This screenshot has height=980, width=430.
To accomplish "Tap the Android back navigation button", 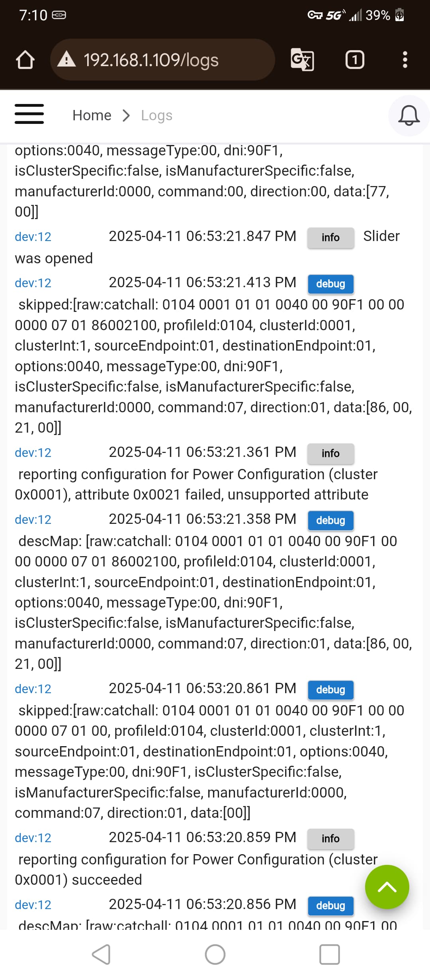I will tap(101, 955).
